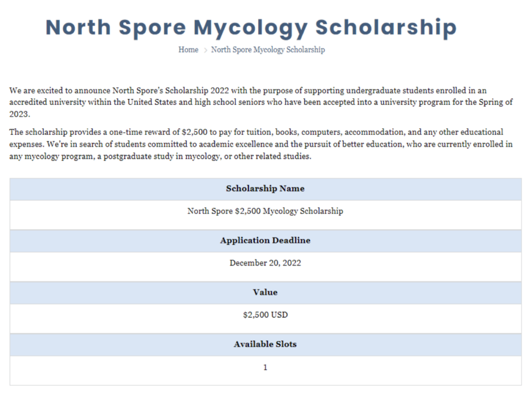Select the breadcrumb chevron separator
532x393 pixels.
(x=205, y=50)
